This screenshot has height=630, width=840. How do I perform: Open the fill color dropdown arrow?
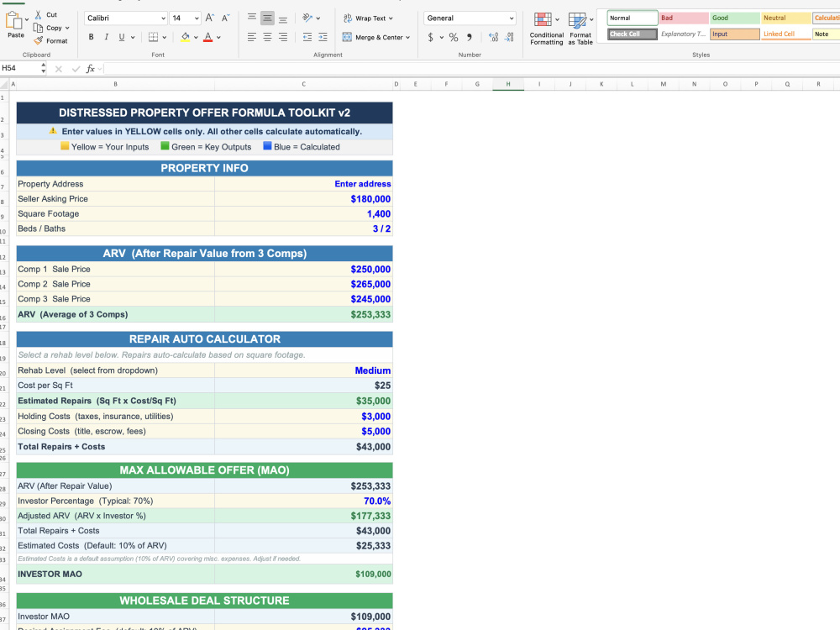pos(196,38)
